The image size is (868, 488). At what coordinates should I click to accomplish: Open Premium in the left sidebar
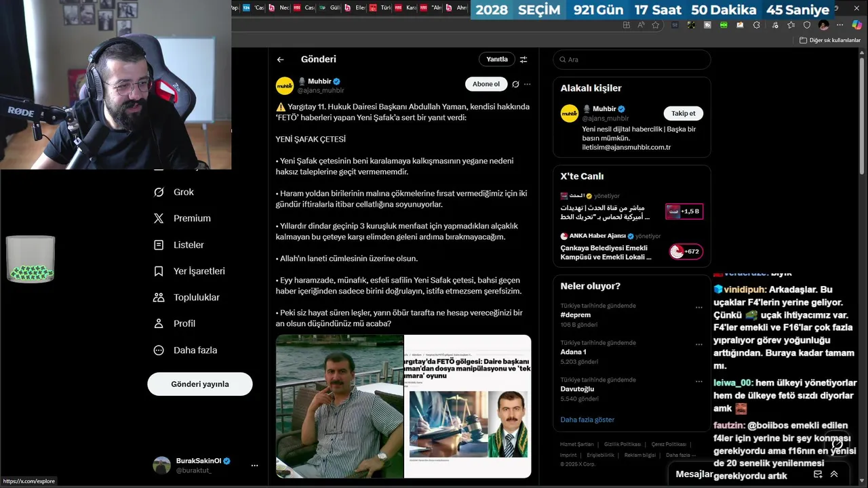[182, 218]
